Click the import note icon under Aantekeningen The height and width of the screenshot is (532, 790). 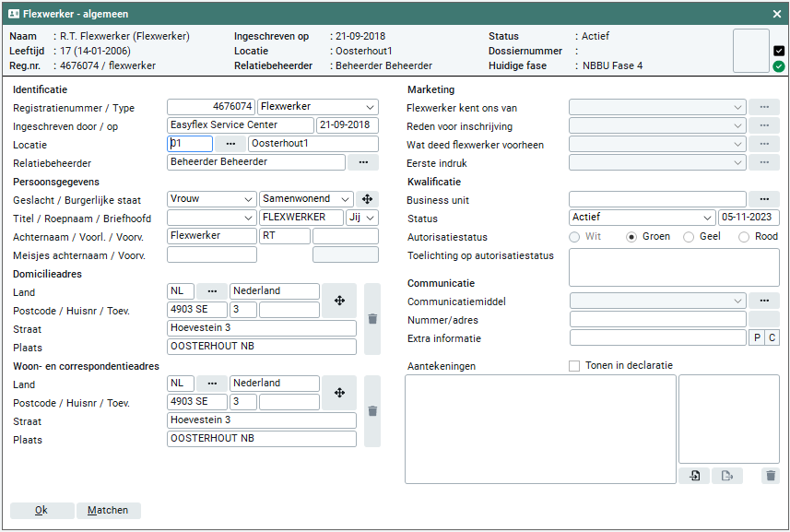pos(693,476)
